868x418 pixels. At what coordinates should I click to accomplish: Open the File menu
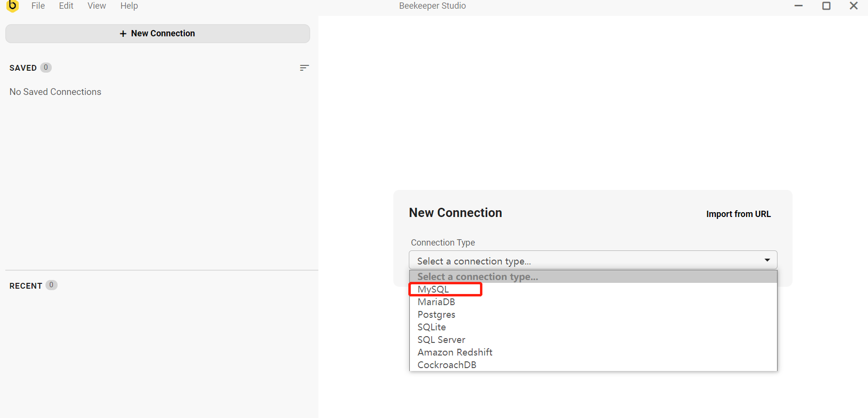[x=38, y=6]
